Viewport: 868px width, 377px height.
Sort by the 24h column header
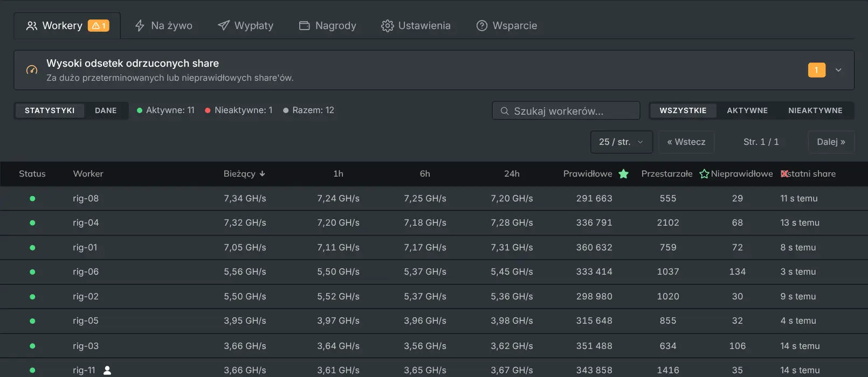pyautogui.click(x=512, y=174)
